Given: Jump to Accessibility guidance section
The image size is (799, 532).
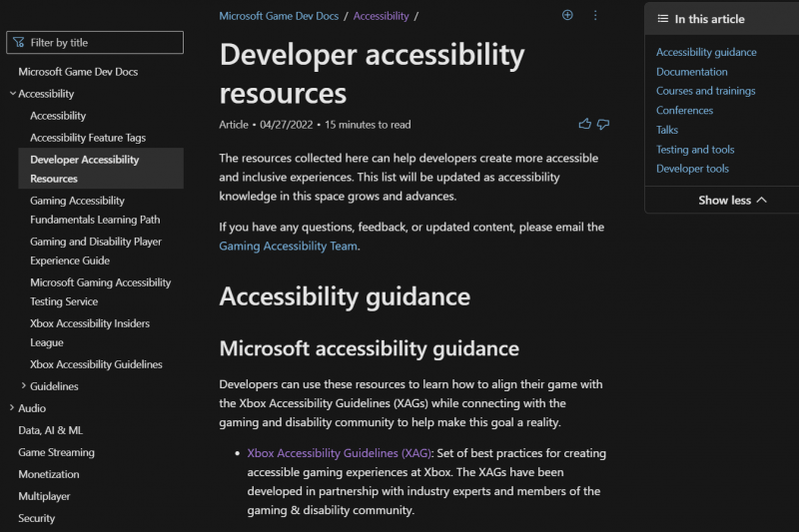Looking at the screenshot, I should pos(706,52).
